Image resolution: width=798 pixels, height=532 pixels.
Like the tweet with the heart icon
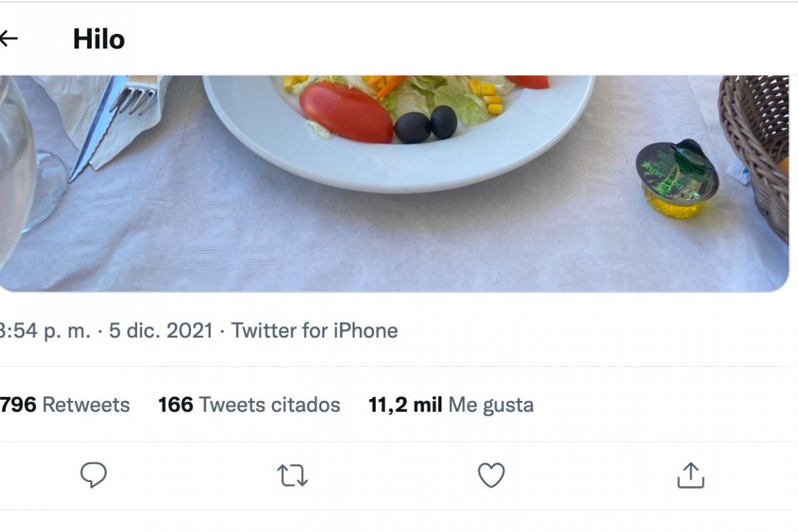click(x=491, y=475)
